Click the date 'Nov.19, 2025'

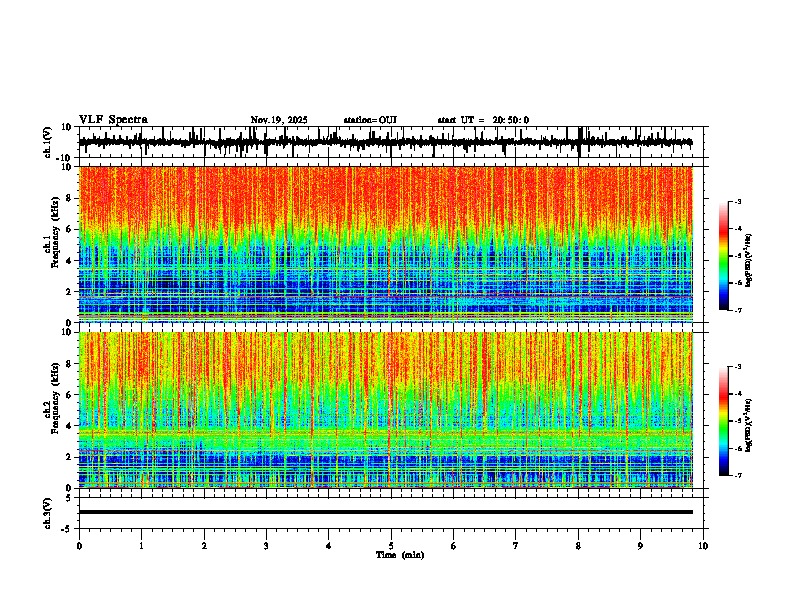(x=279, y=120)
